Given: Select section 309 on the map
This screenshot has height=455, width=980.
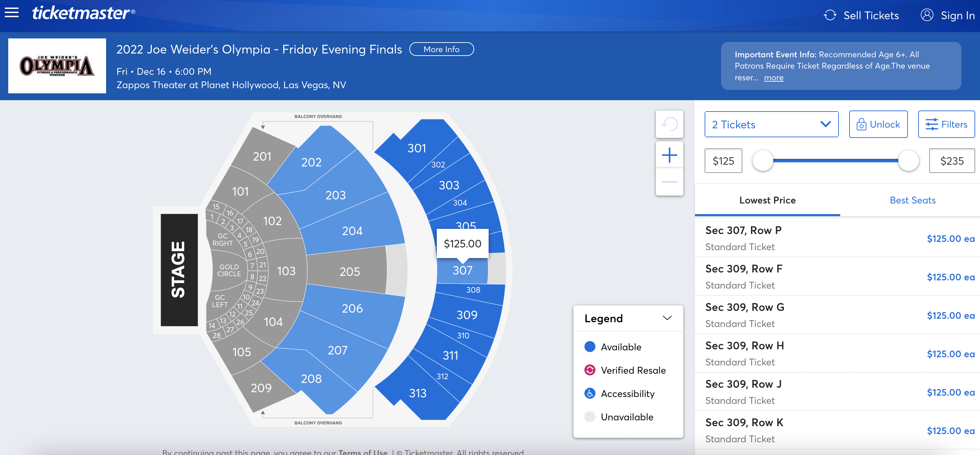Looking at the screenshot, I should tap(467, 315).
